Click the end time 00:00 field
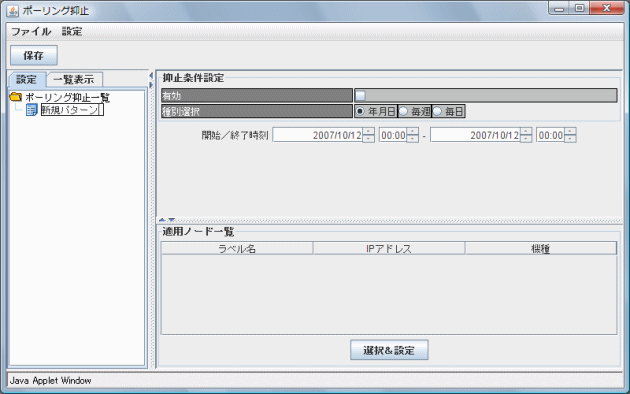This screenshot has width=630, height=394. click(x=550, y=135)
